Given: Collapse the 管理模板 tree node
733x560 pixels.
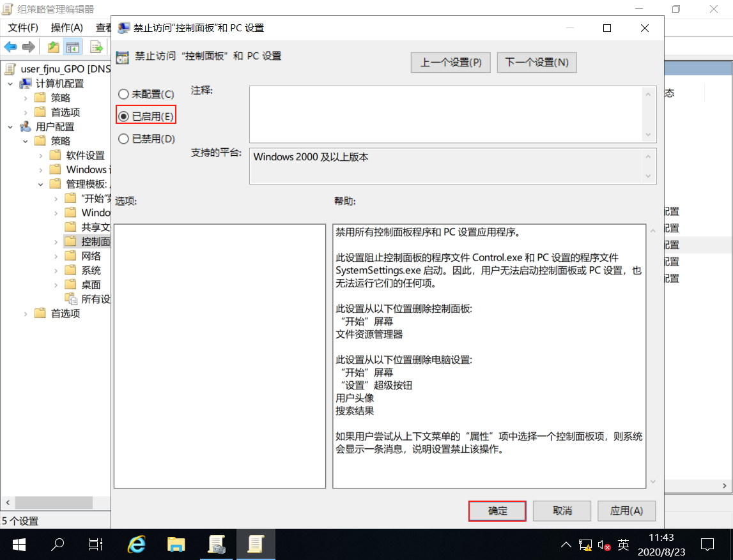Looking at the screenshot, I should coord(41,185).
